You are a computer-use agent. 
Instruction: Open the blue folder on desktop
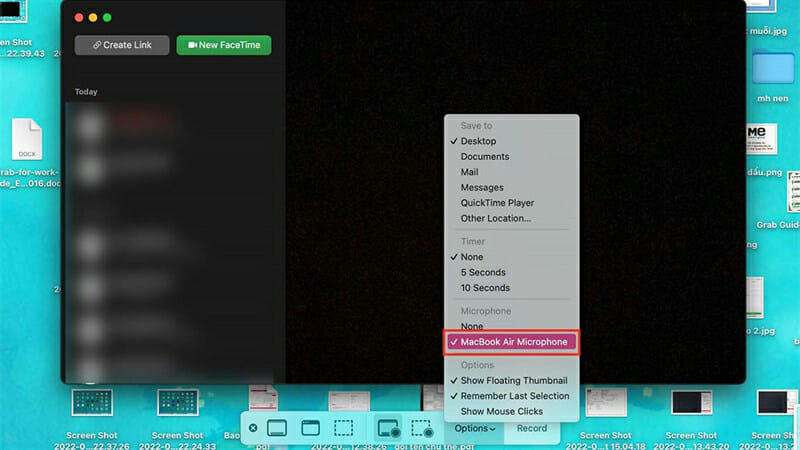pos(772,66)
